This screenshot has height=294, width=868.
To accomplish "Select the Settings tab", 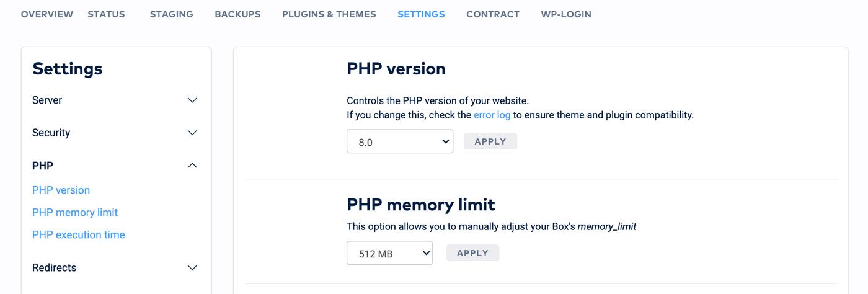I will point(421,14).
